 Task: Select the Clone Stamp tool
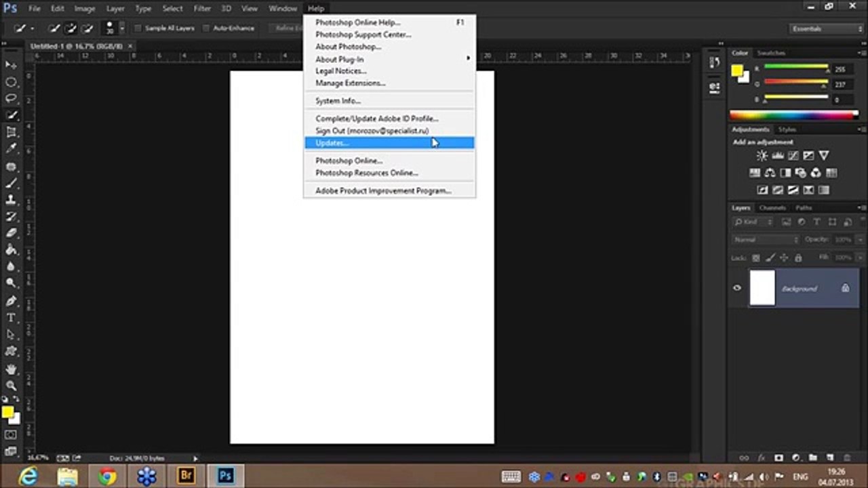(x=11, y=200)
